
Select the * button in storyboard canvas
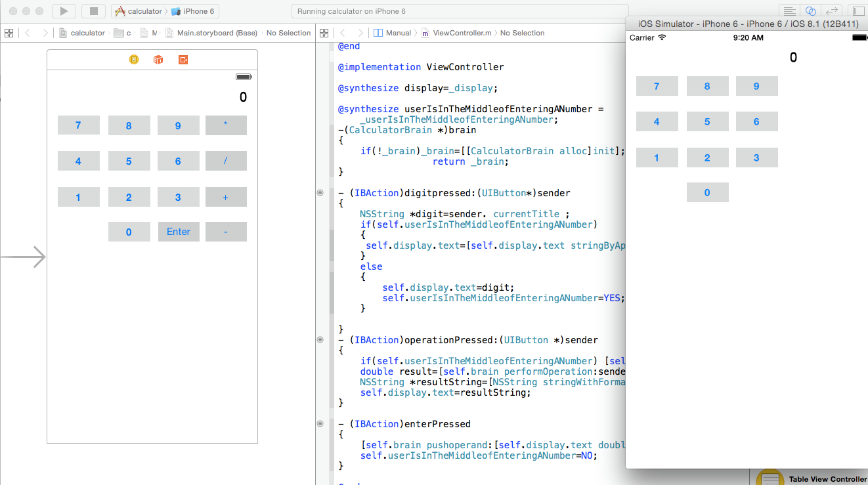pos(226,125)
